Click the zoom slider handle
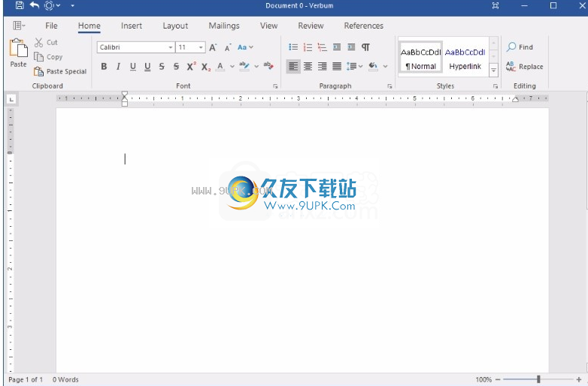This screenshot has height=386, width=588. click(x=538, y=379)
